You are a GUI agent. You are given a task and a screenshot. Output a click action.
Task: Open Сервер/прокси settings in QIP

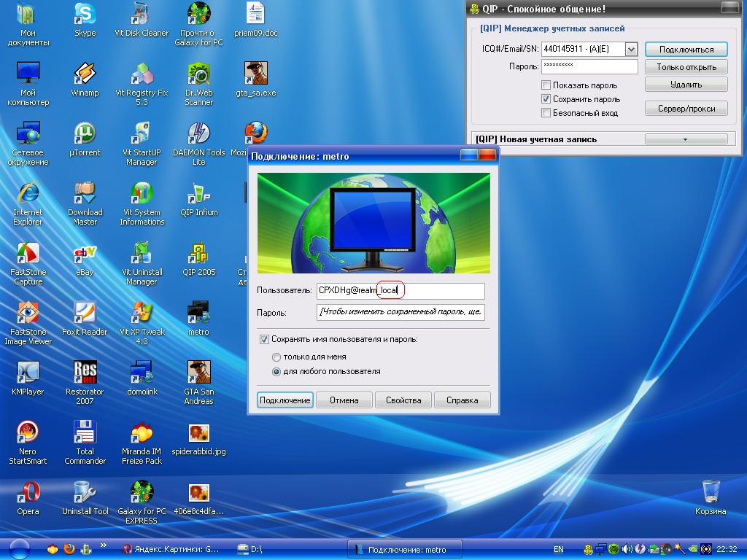[x=686, y=109]
